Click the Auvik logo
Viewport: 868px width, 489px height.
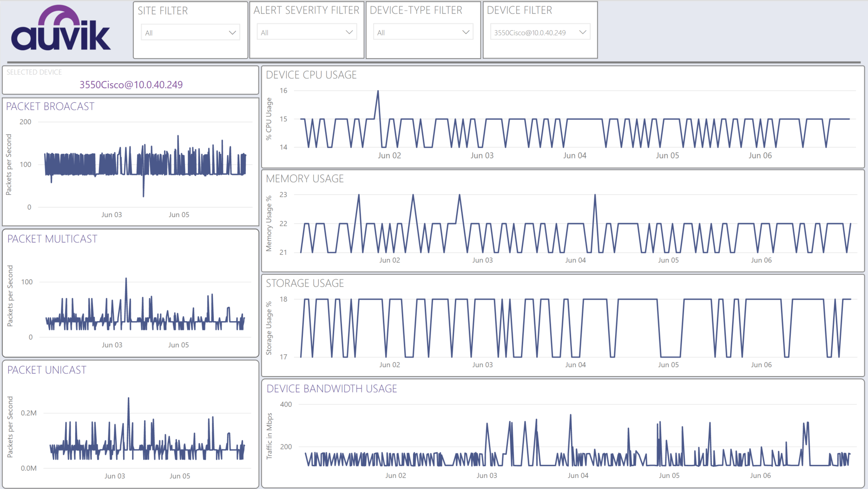coord(61,28)
